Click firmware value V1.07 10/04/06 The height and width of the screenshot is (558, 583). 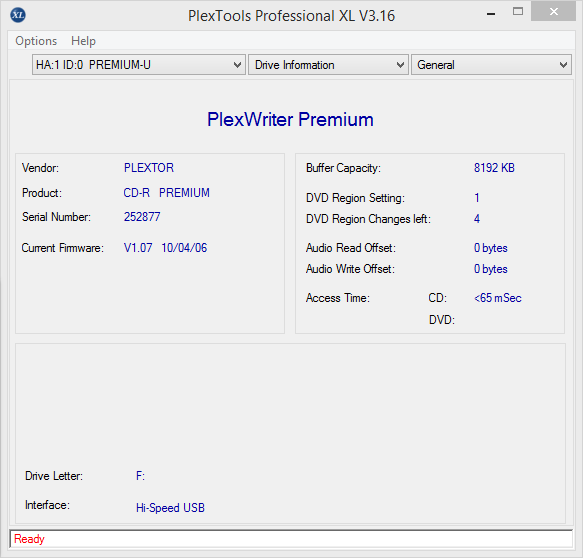165,248
